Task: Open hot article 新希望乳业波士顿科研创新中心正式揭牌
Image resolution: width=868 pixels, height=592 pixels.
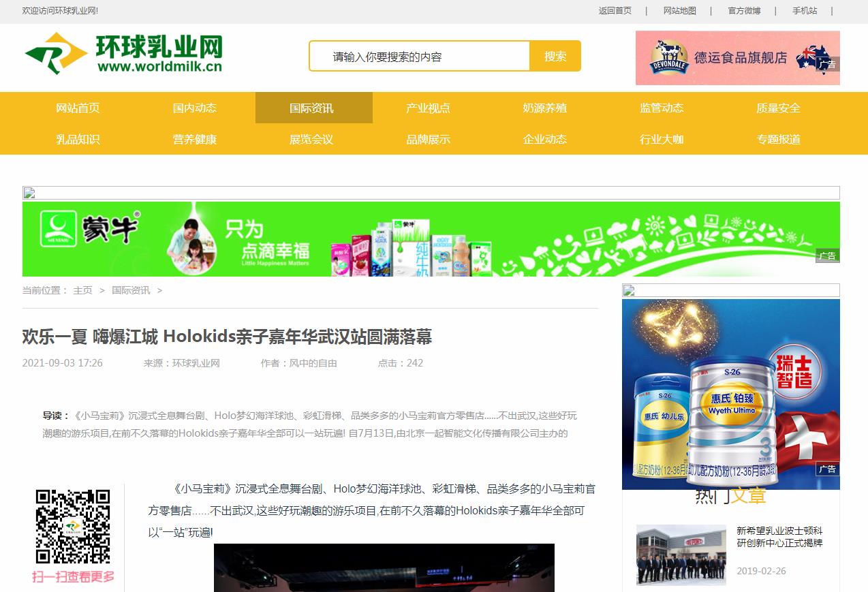Action: click(x=779, y=537)
